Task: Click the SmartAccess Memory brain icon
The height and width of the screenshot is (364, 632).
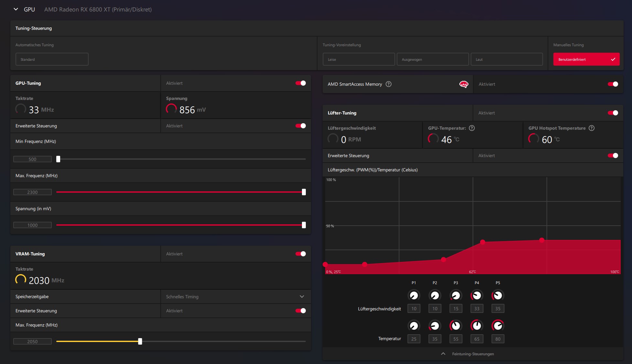Action: click(464, 84)
